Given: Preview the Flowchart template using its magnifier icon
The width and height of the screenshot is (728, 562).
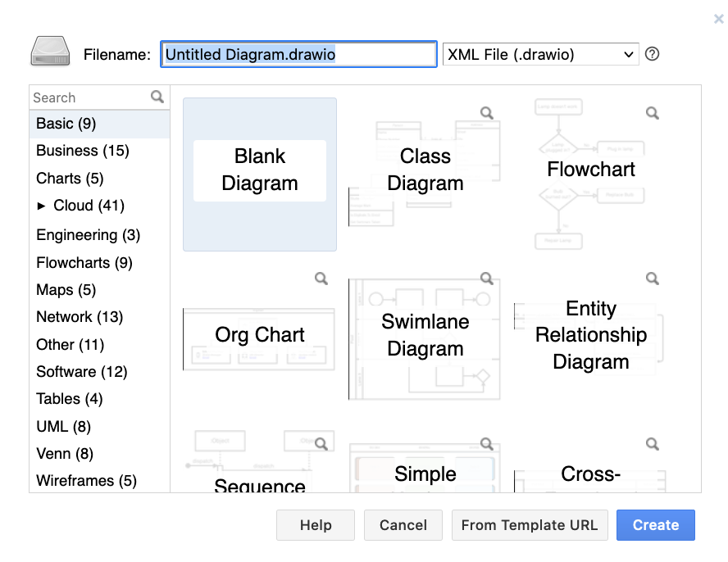Looking at the screenshot, I should (x=653, y=113).
